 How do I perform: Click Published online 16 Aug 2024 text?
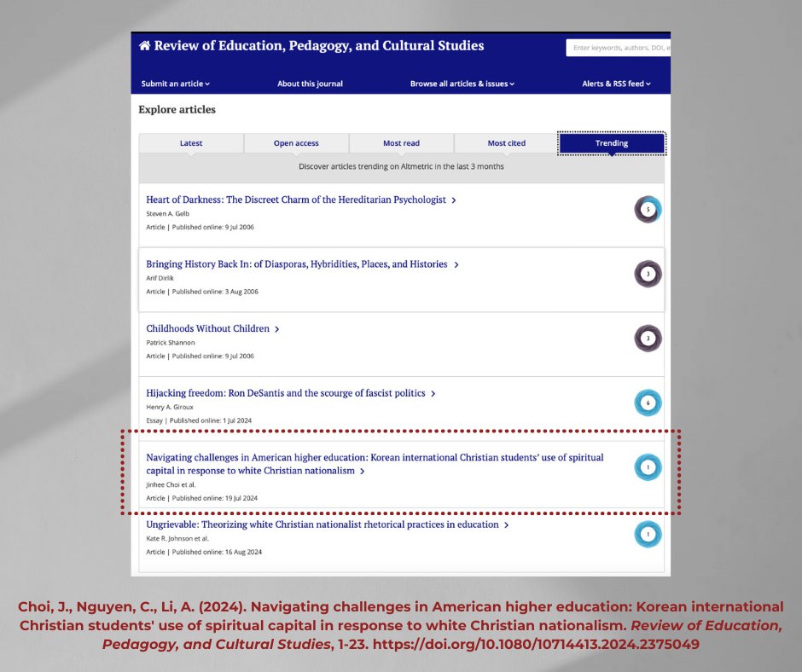pos(217,552)
